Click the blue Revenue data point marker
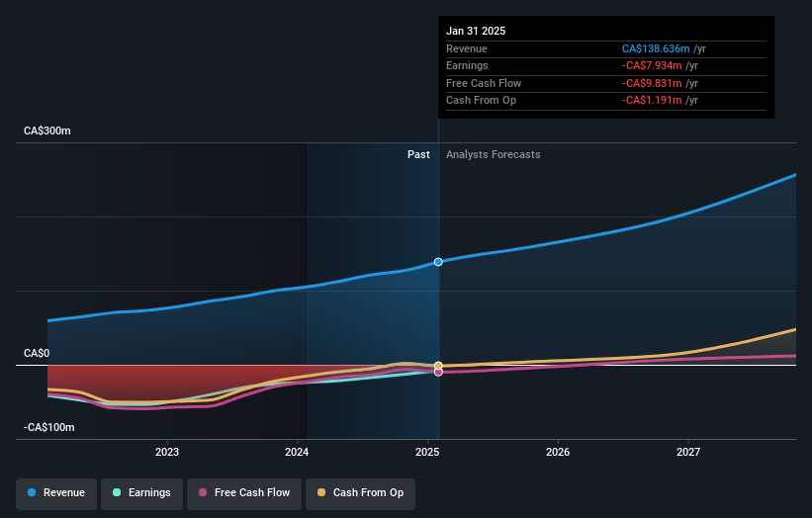Viewport: 812px width, 518px height. (x=438, y=262)
